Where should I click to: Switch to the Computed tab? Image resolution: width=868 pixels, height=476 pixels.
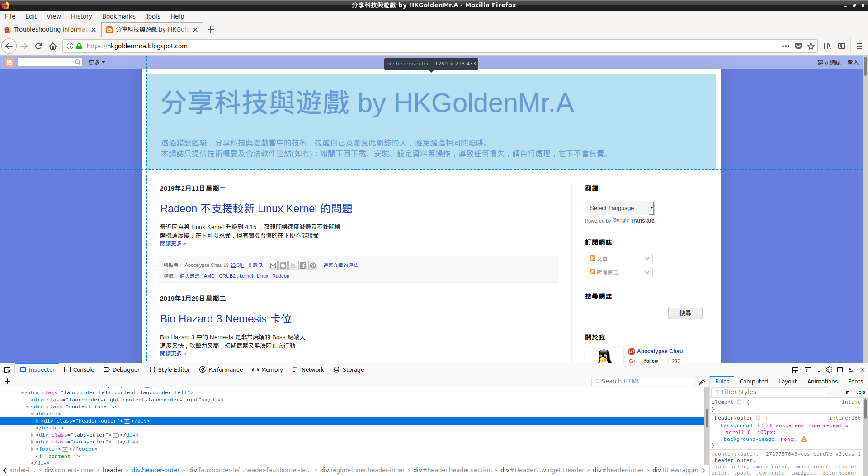[x=753, y=381]
